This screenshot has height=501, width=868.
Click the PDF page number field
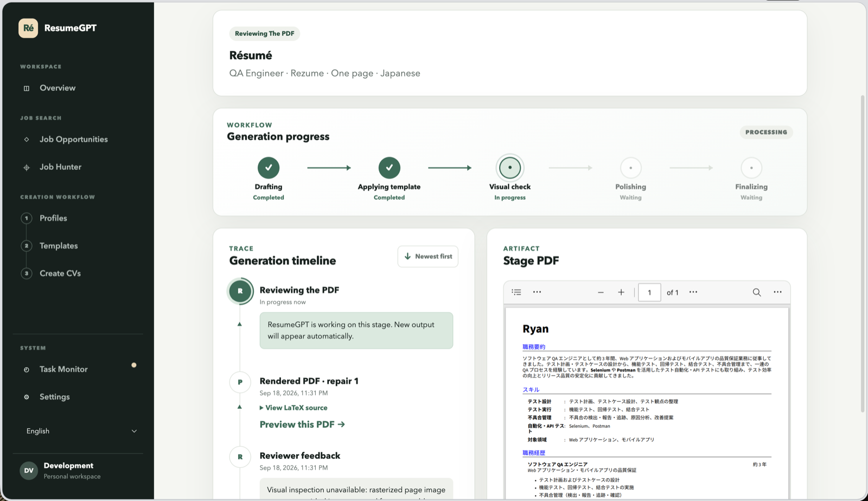pos(649,292)
